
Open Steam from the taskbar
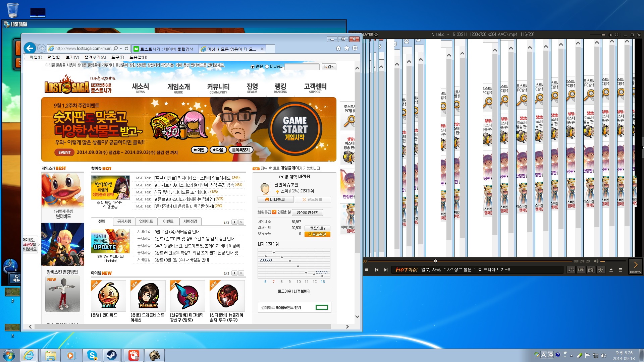click(112, 355)
